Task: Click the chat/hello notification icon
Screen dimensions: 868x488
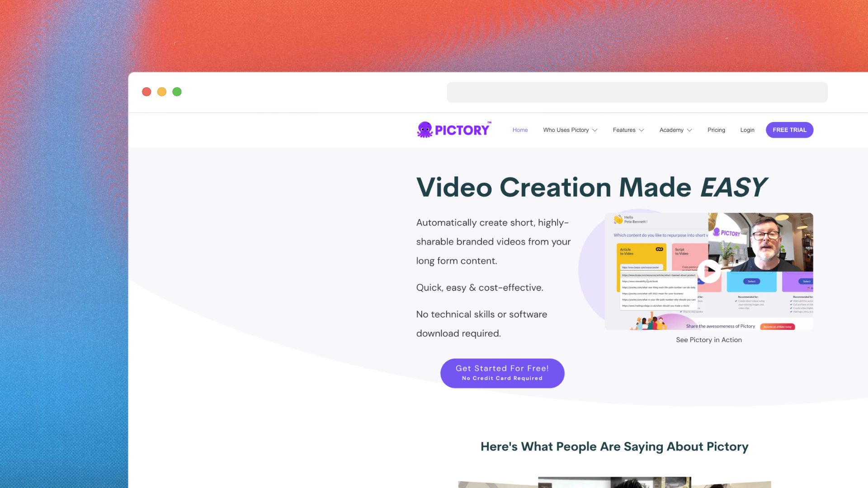Action: pos(617,220)
